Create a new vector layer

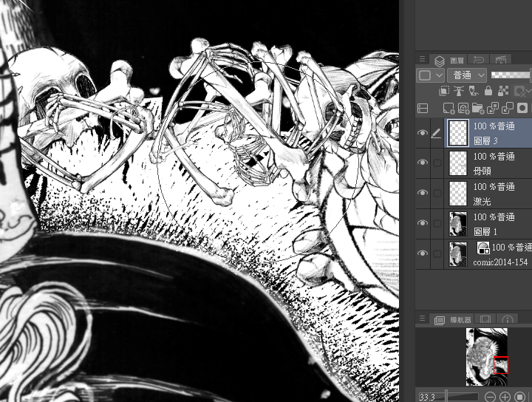(x=463, y=109)
